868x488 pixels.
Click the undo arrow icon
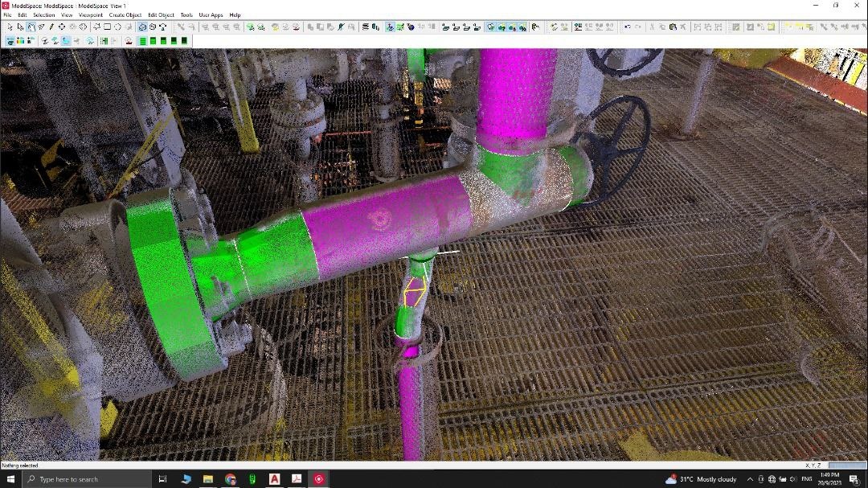(x=627, y=27)
